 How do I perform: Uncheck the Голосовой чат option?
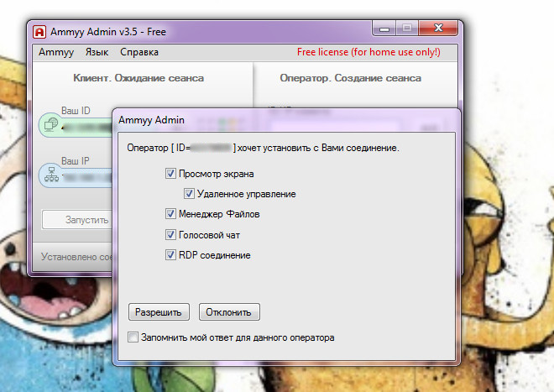[170, 235]
